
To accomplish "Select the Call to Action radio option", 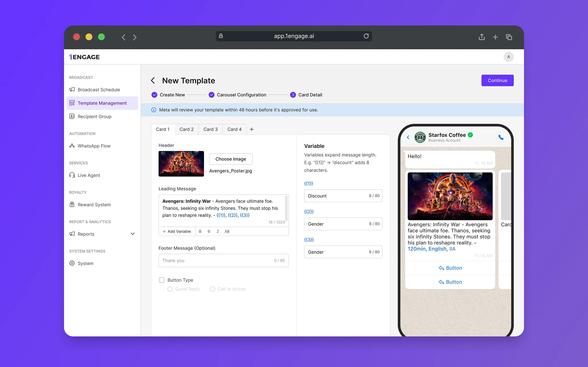I will pyautogui.click(x=212, y=289).
